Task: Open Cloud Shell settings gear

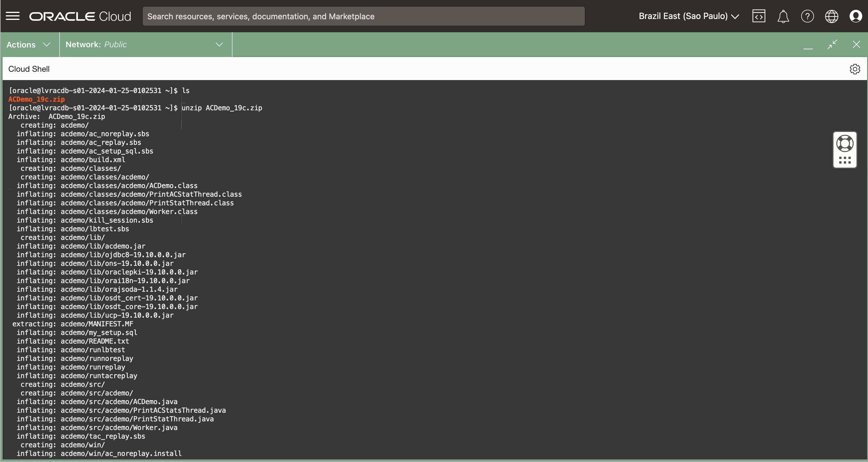Action: (854, 69)
